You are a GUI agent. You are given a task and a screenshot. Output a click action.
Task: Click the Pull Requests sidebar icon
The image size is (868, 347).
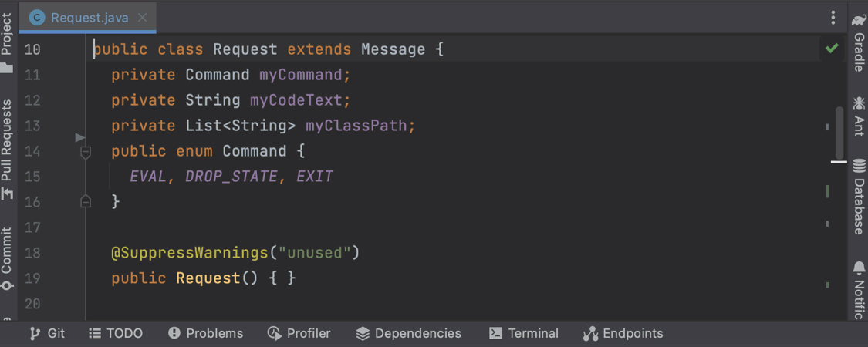(x=7, y=193)
